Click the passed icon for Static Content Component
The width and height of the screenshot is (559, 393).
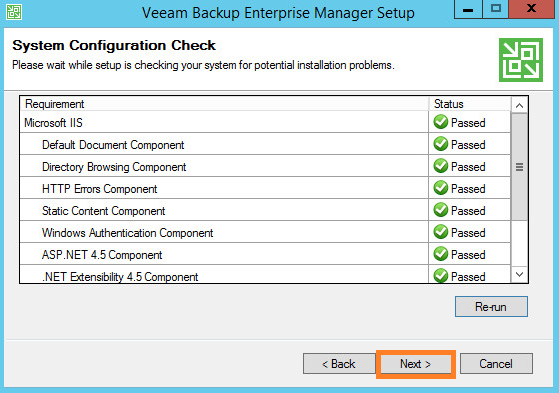tap(441, 210)
